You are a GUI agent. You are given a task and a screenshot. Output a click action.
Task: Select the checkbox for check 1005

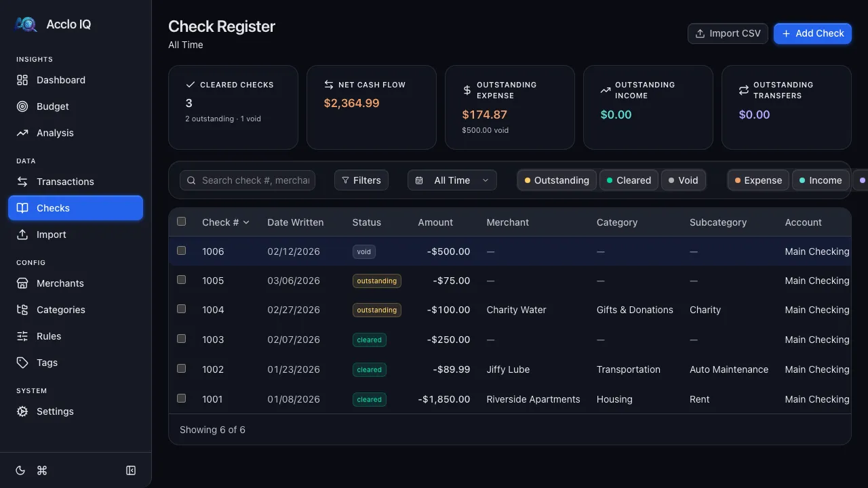click(x=181, y=280)
